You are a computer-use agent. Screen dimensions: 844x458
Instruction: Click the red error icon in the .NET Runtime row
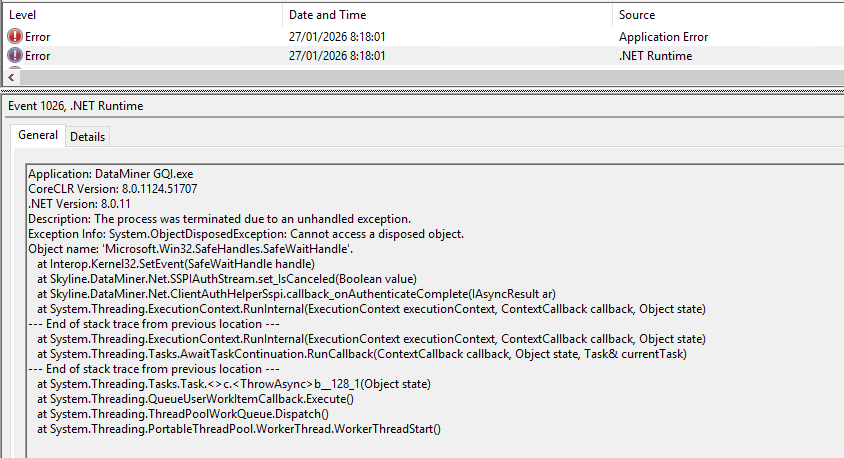[x=15, y=55]
